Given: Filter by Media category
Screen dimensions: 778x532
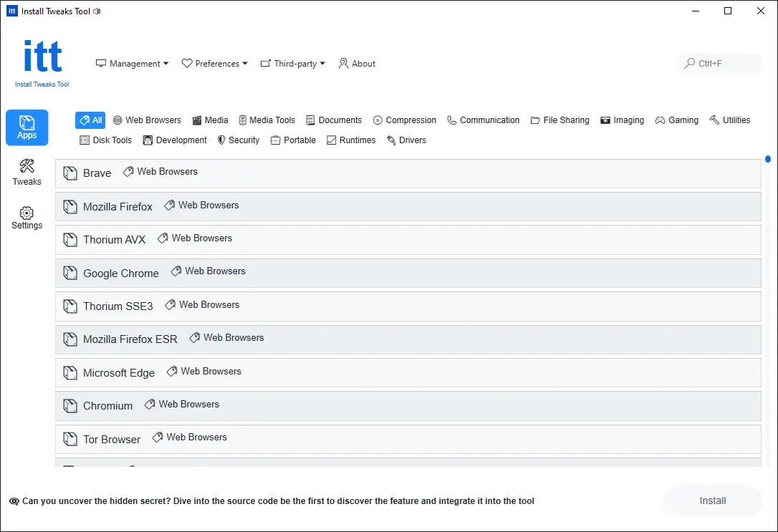Looking at the screenshot, I should (x=211, y=120).
